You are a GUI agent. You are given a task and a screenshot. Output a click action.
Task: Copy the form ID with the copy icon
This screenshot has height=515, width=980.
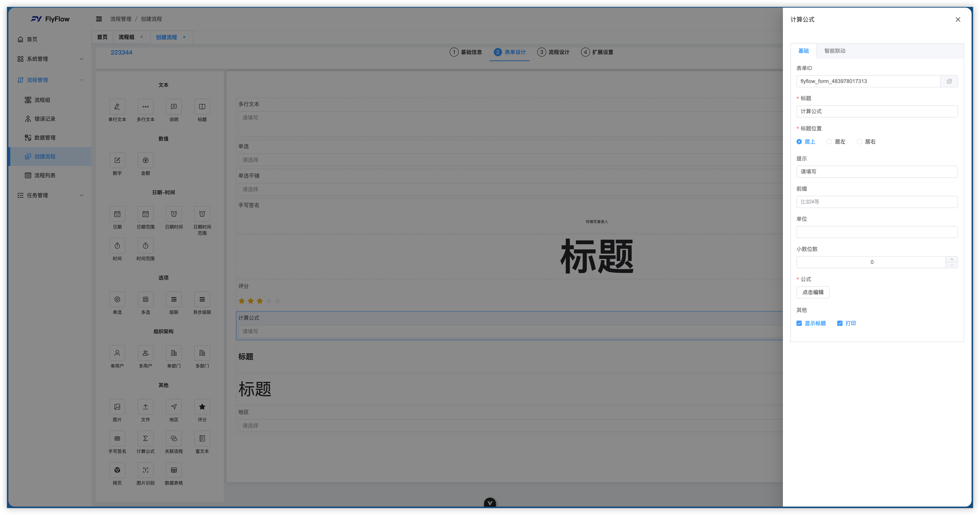pos(949,81)
